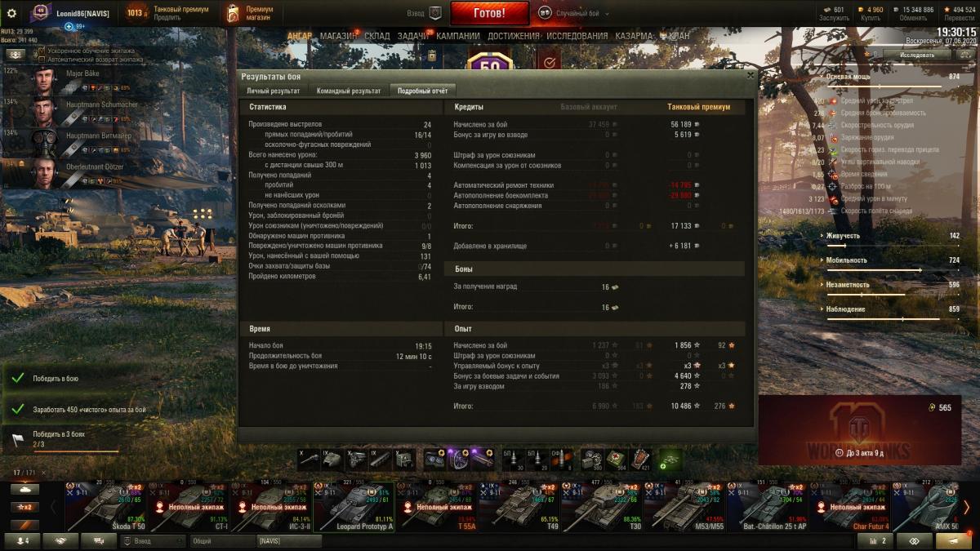Click Купить gold link
The width and height of the screenshot is (980, 551).
click(871, 17)
